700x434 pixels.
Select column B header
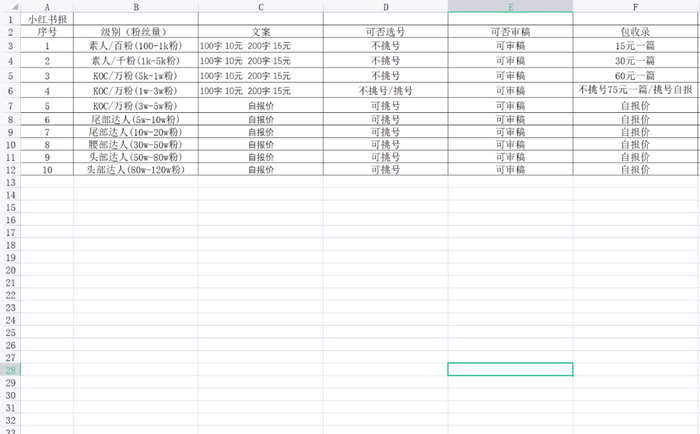click(136, 7)
